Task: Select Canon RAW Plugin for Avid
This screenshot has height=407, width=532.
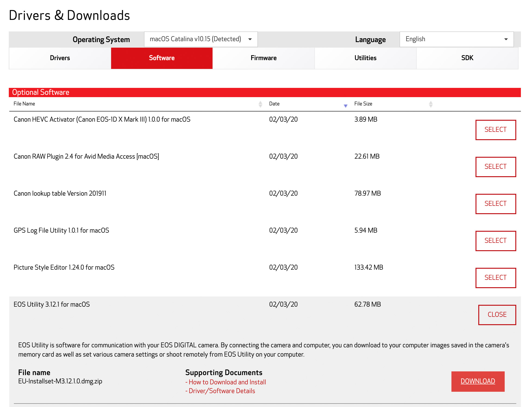Action: [496, 167]
